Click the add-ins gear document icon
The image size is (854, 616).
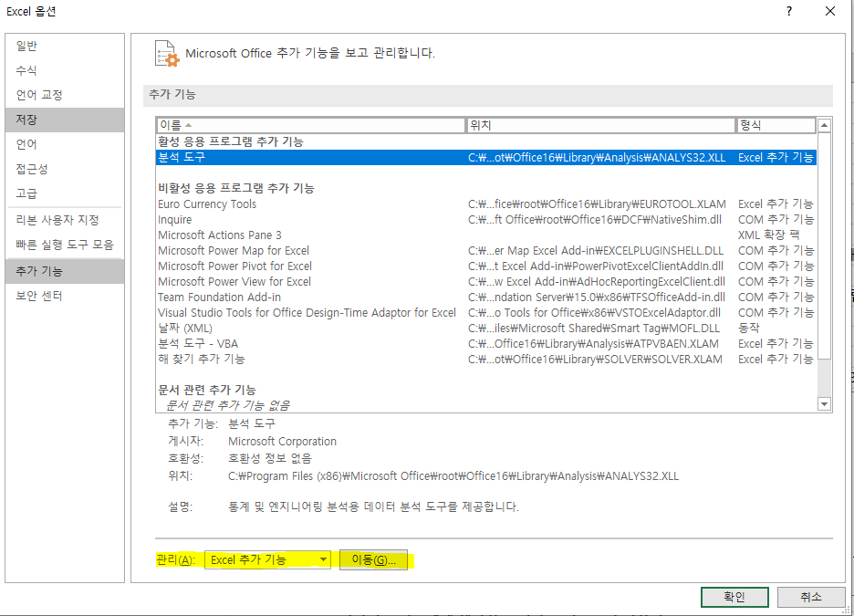[167, 53]
